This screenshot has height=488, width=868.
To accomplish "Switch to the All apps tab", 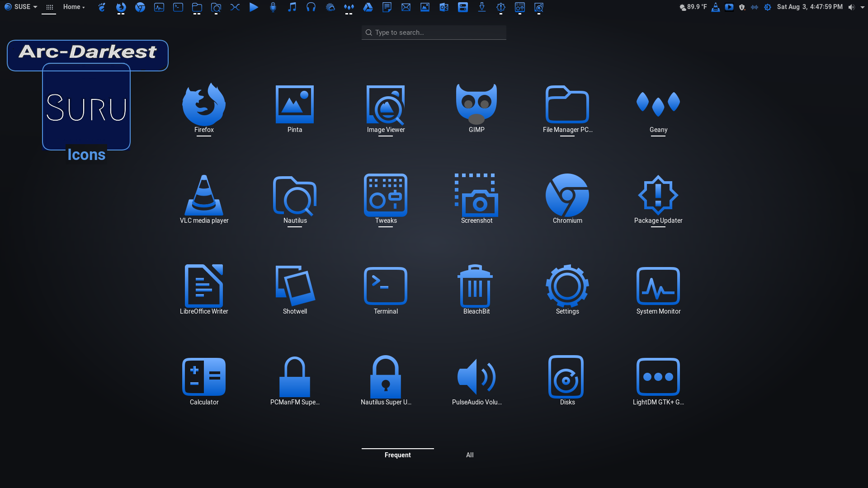I will pyautogui.click(x=470, y=455).
